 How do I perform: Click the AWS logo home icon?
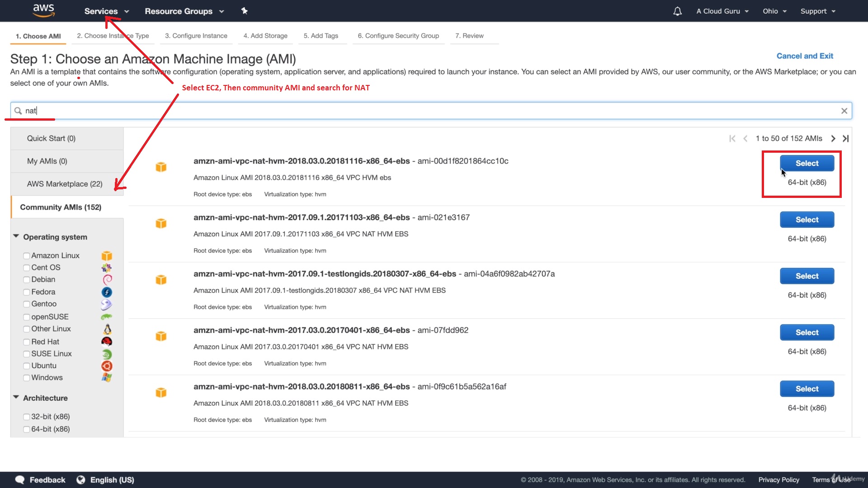[44, 10]
